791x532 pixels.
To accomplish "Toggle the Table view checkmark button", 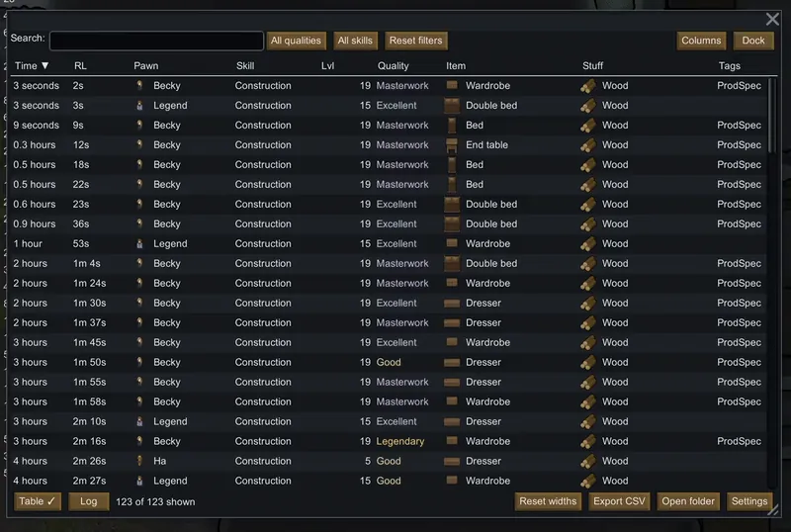I will (x=39, y=501).
